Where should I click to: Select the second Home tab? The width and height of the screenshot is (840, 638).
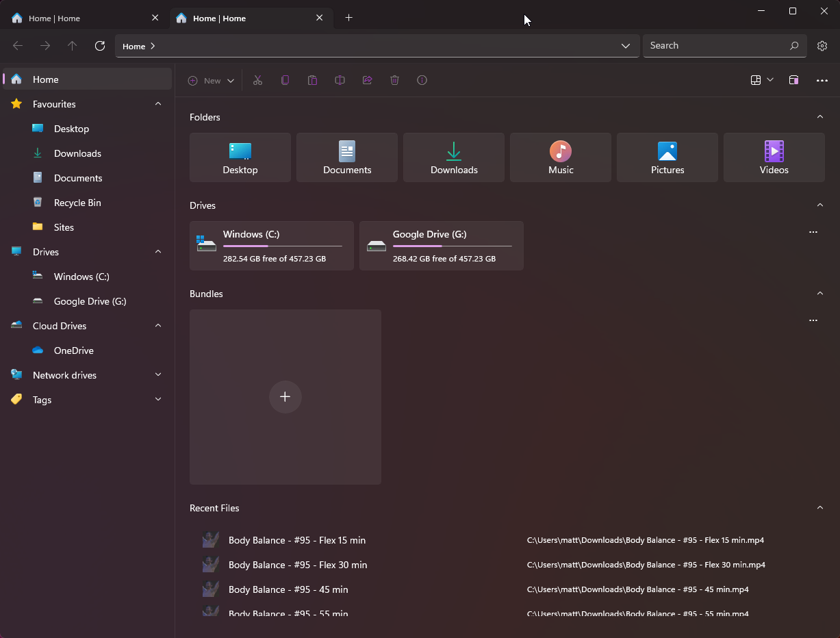(x=251, y=18)
